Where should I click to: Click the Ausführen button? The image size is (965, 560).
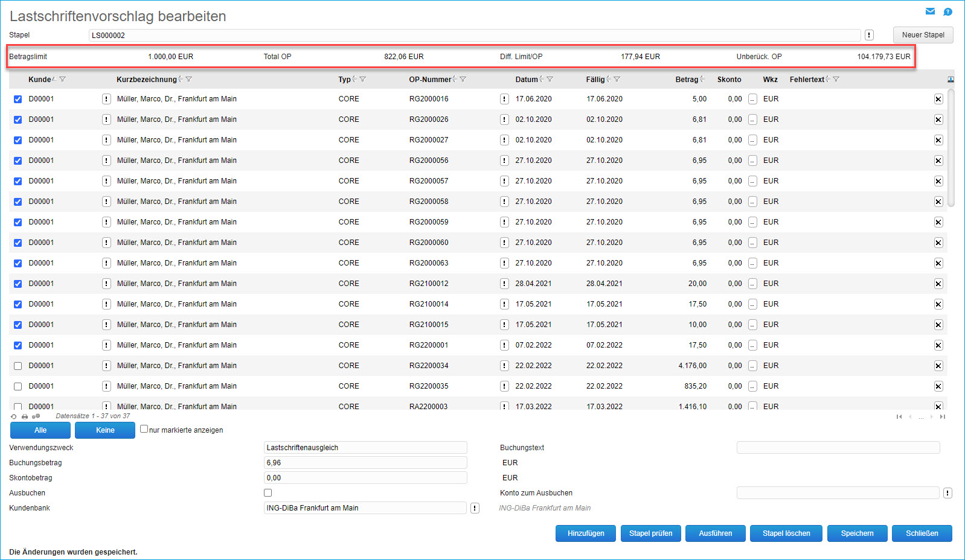pos(715,533)
